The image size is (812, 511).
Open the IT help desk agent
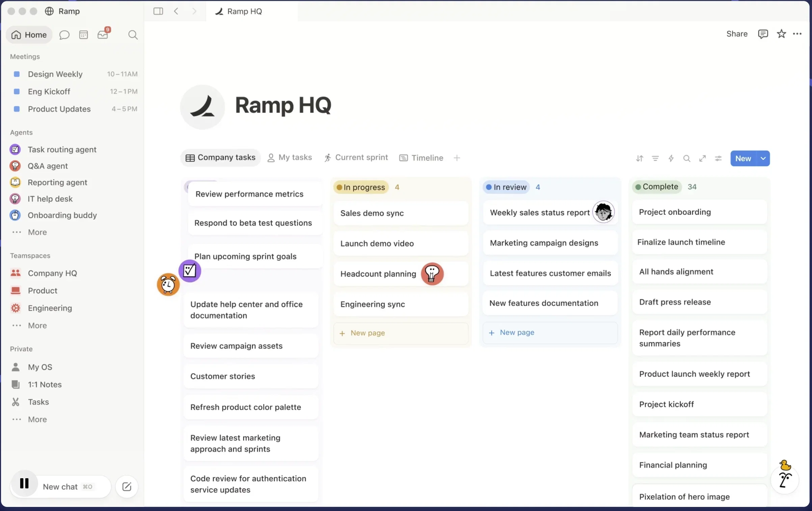50,199
